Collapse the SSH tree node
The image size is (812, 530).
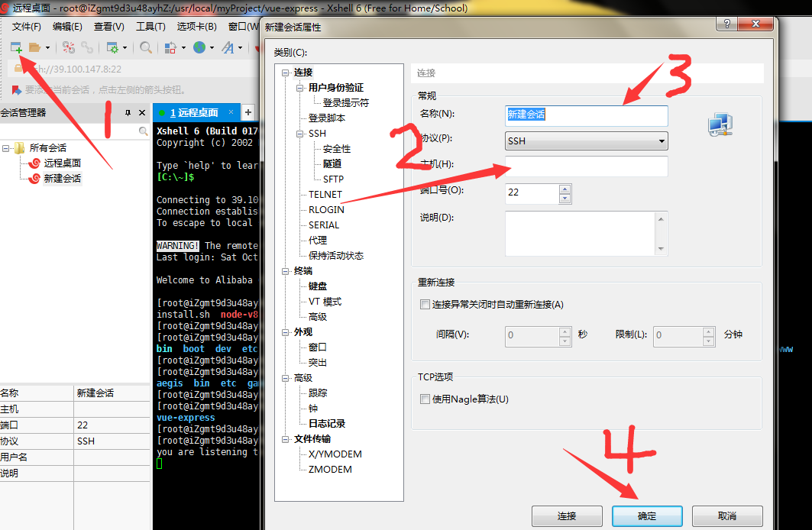300,134
